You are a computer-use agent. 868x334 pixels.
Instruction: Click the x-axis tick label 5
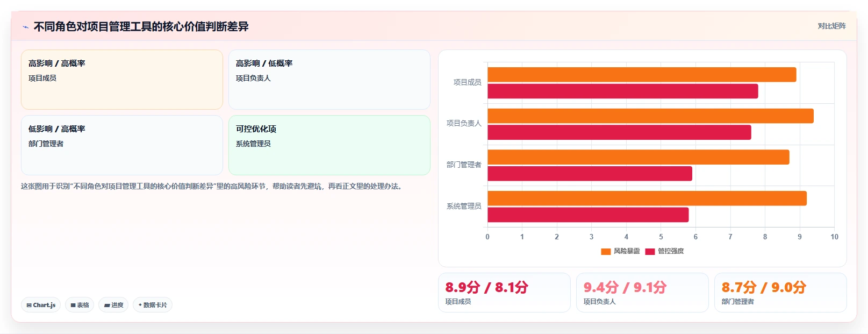coord(661,237)
